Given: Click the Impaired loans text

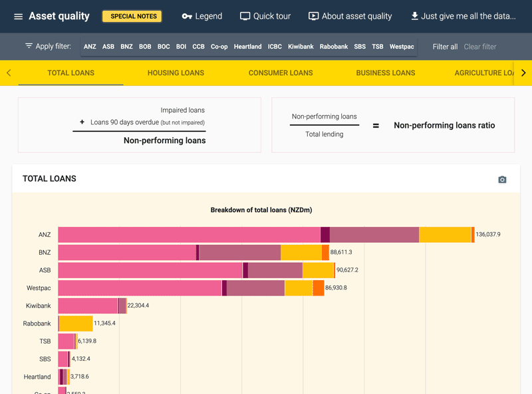Looking at the screenshot, I should [182, 110].
